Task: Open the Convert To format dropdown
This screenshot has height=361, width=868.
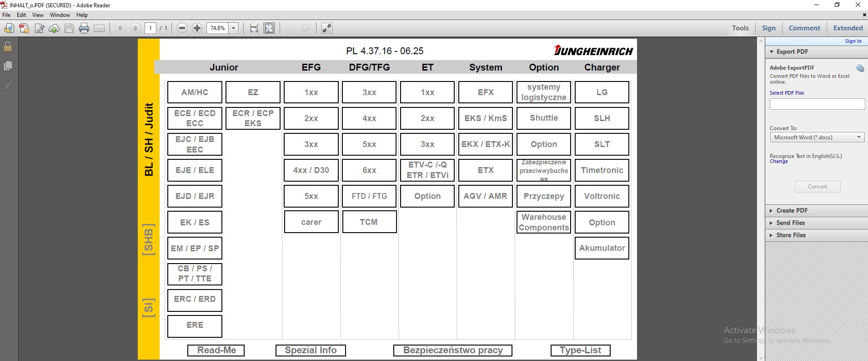Action: click(817, 137)
